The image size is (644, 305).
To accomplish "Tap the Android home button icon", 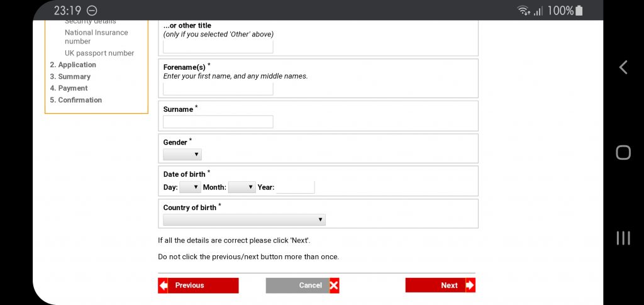I will [x=623, y=152].
